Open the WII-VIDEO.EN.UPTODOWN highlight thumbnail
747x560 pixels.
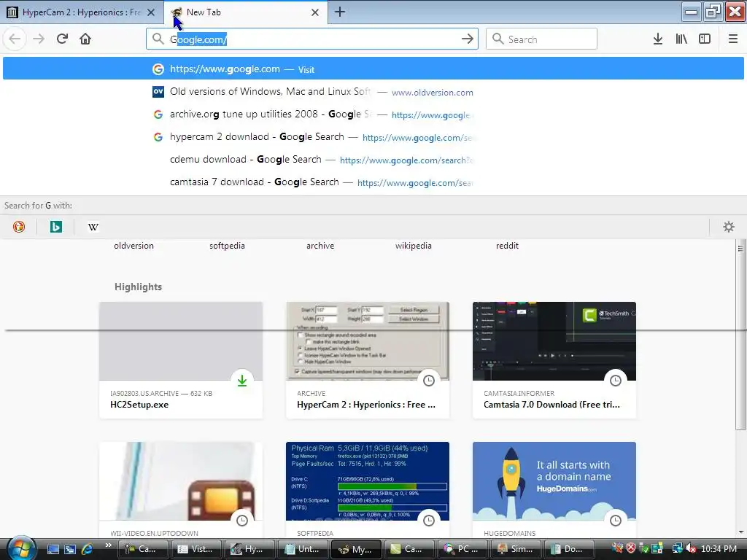pyautogui.click(x=181, y=481)
